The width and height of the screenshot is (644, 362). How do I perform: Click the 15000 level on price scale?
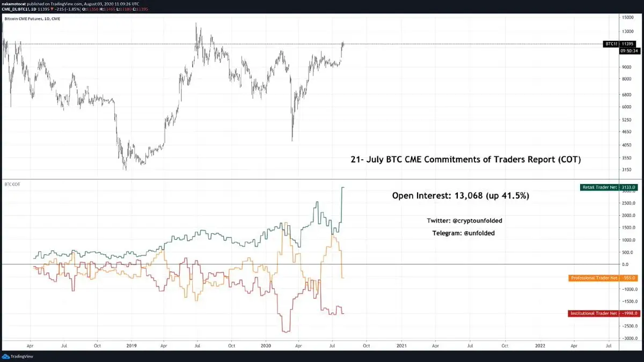tap(628, 17)
